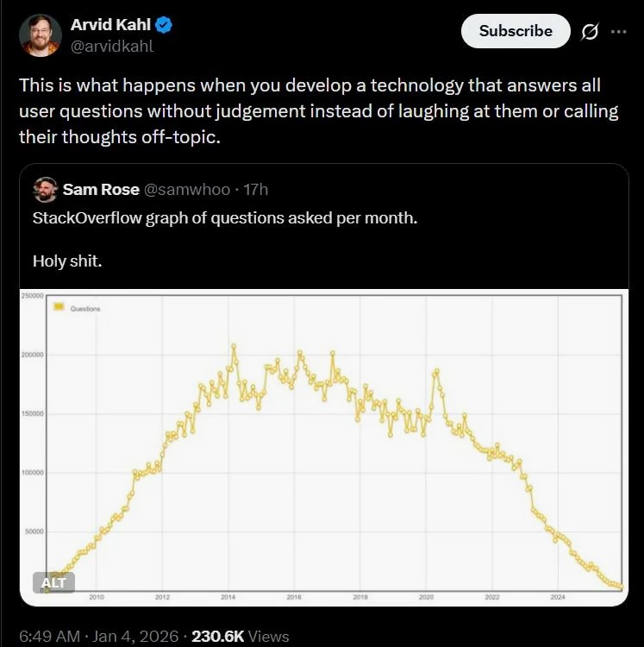The width and height of the screenshot is (644, 647).
Task: Click the 2020 label on chart axis
Action: coord(426,597)
